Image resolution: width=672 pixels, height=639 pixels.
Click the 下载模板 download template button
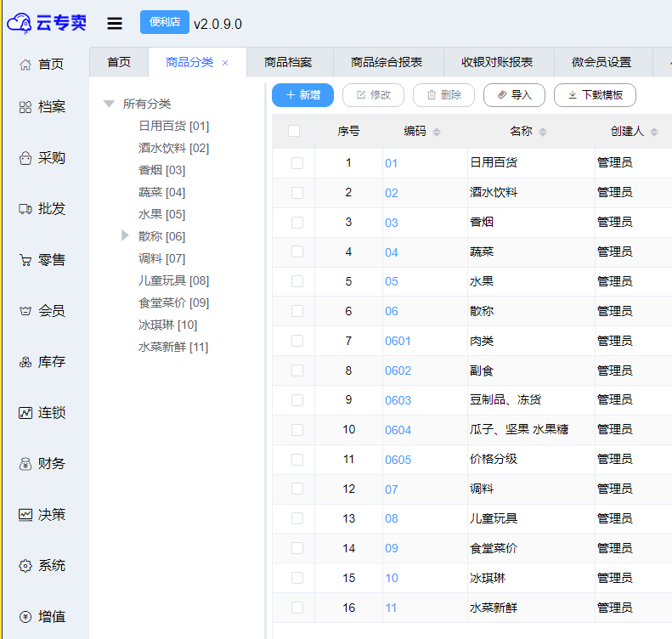pos(595,95)
